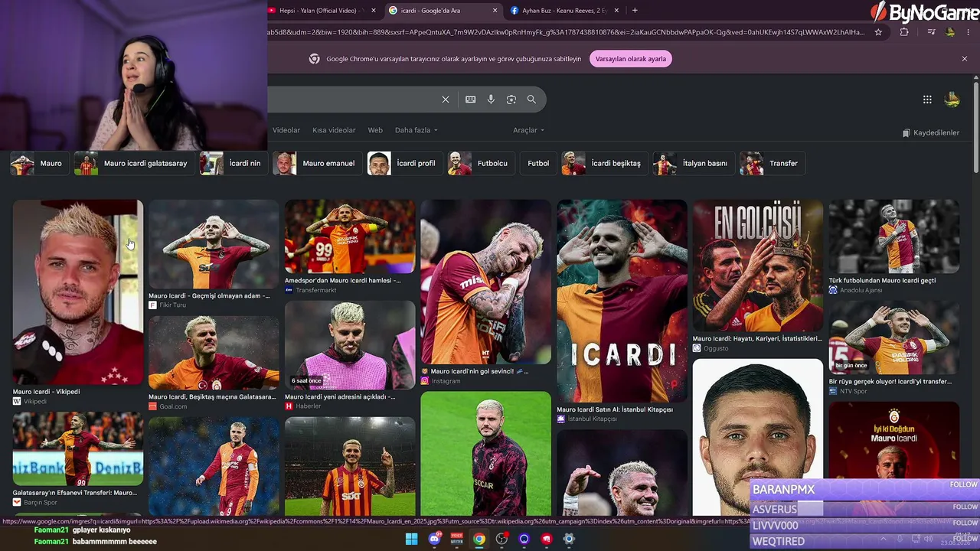The height and width of the screenshot is (551, 980).
Task: Click inside the Google search input field
Action: coord(352,99)
